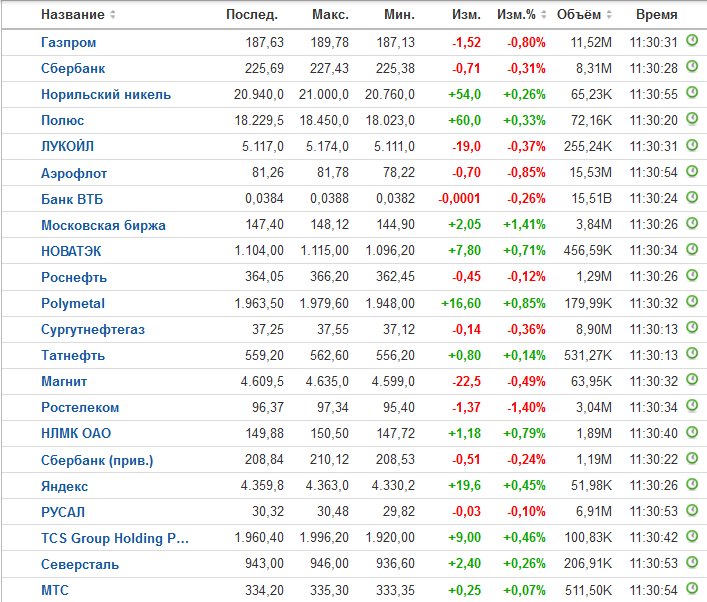The image size is (707, 602).
Task: Open the Магнит stock link
Action: (x=64, y=381)
